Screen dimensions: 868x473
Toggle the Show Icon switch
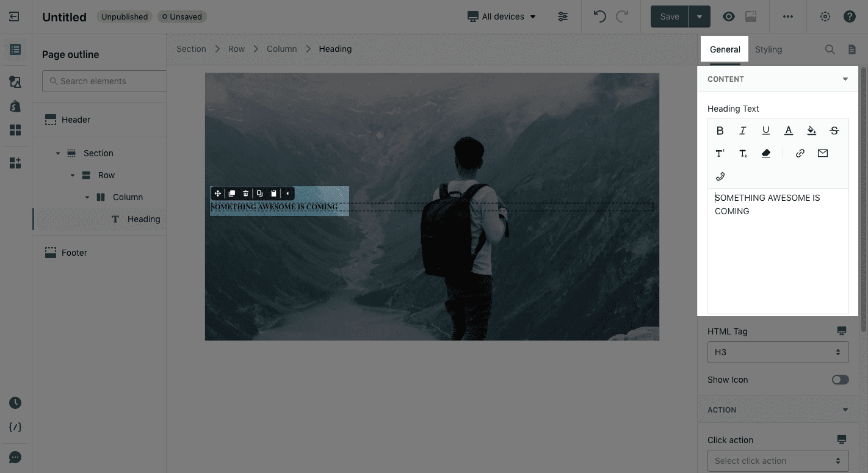(840, 380)
